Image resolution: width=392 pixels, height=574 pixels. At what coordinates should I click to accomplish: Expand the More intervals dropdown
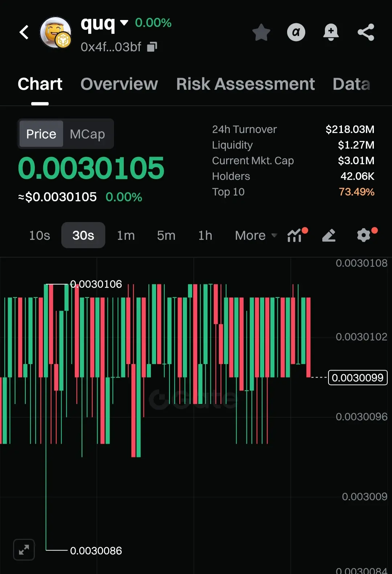point(256,235)
